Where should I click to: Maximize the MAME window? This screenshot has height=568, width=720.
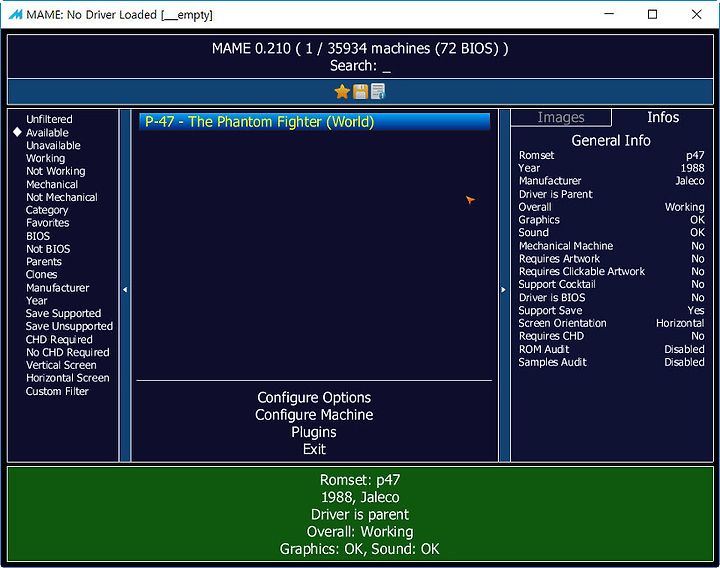click(652, 15)
